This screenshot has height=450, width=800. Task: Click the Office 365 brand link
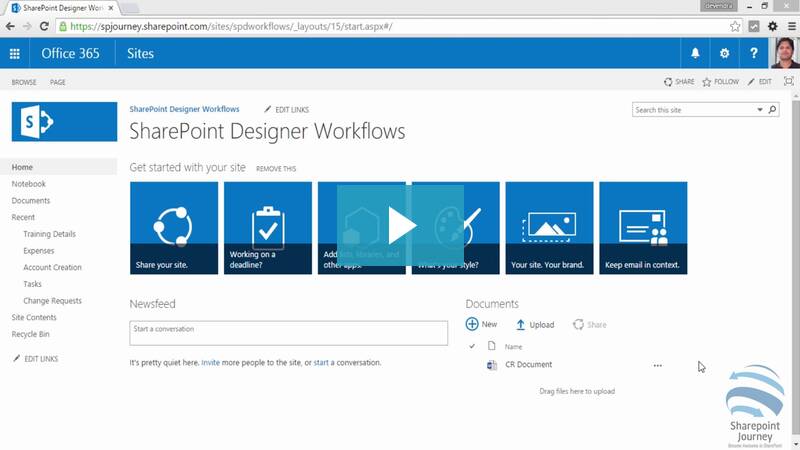pyautogui.click(x=70, y=53)
